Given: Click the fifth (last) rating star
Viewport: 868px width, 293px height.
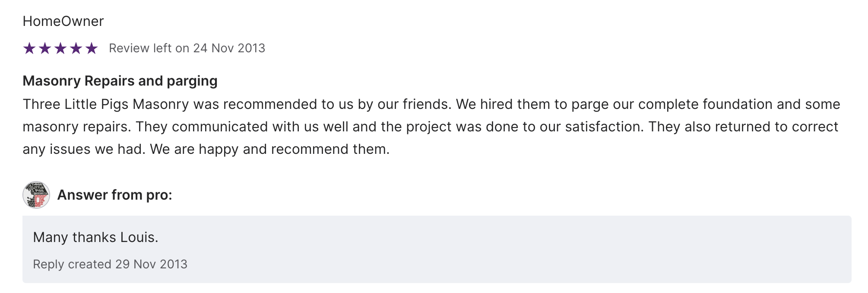Looking at the screenshot, I should 92,48.
